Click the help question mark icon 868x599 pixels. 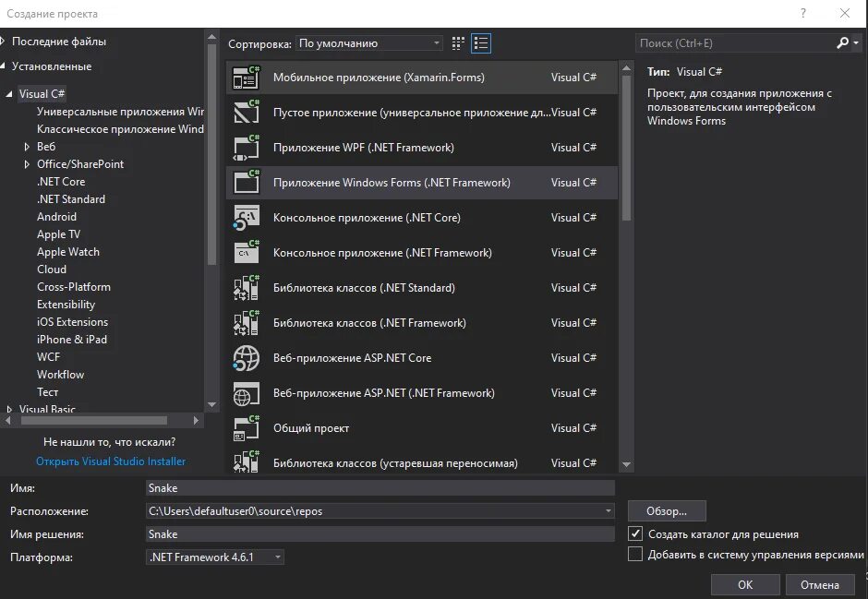[x=803, y=13]
